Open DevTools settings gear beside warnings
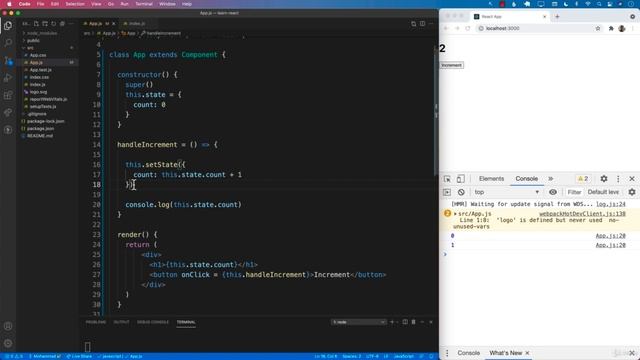Image resolution: width=640 pixels, height=360 pixels. [604, 179]
